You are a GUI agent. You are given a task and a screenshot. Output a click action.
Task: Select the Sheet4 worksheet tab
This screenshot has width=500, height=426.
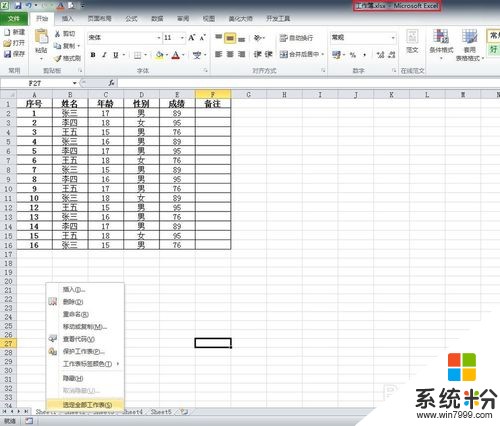132,412
